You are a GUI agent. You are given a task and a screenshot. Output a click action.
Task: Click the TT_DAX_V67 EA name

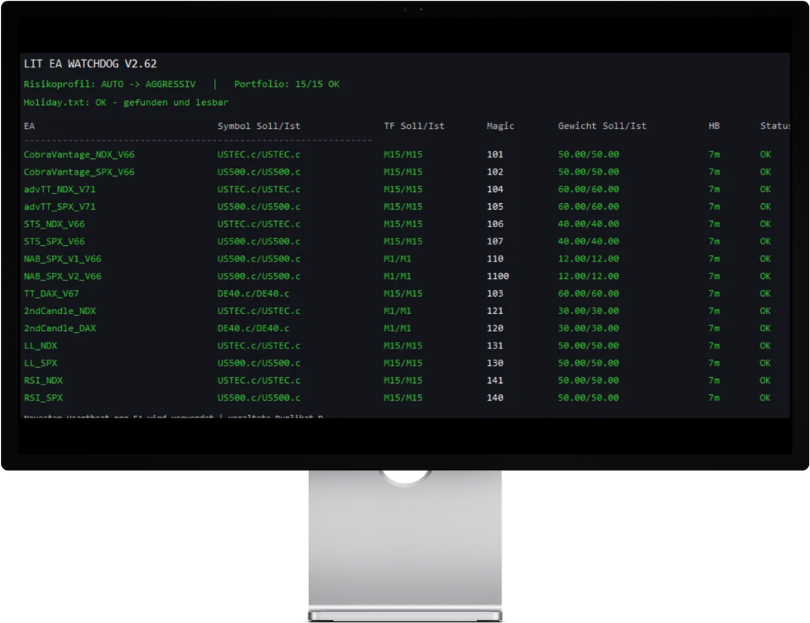(x=51, y=294)
